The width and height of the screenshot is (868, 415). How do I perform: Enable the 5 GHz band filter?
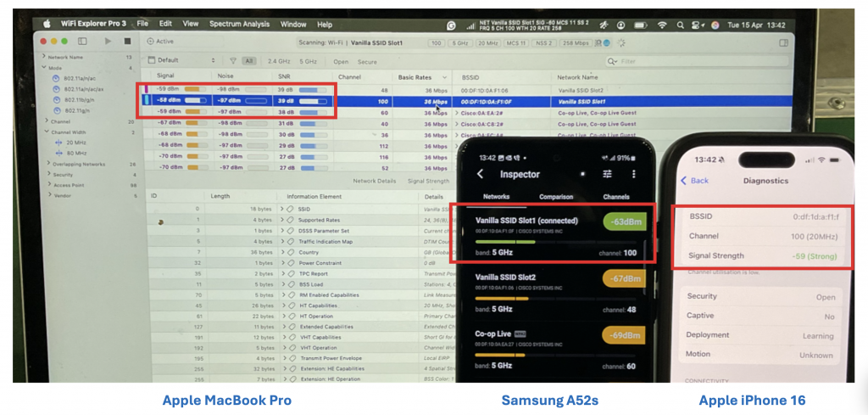(309, 61)
